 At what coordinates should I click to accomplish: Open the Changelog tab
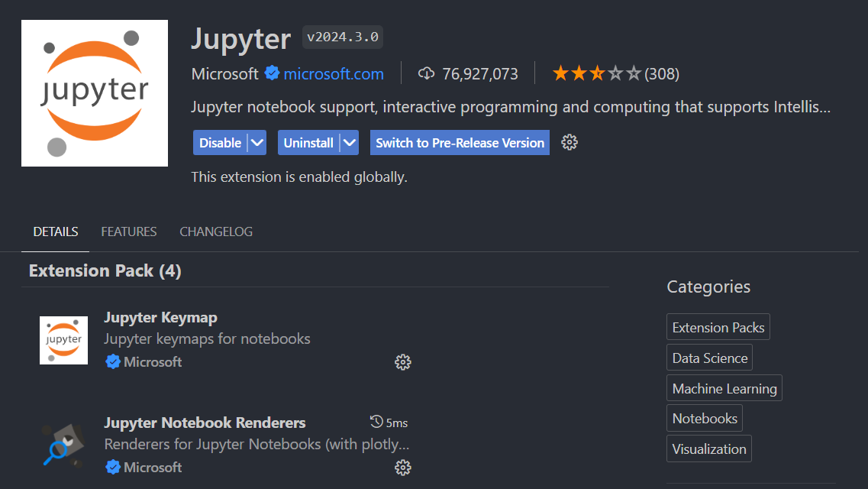(x=216, y=232)
